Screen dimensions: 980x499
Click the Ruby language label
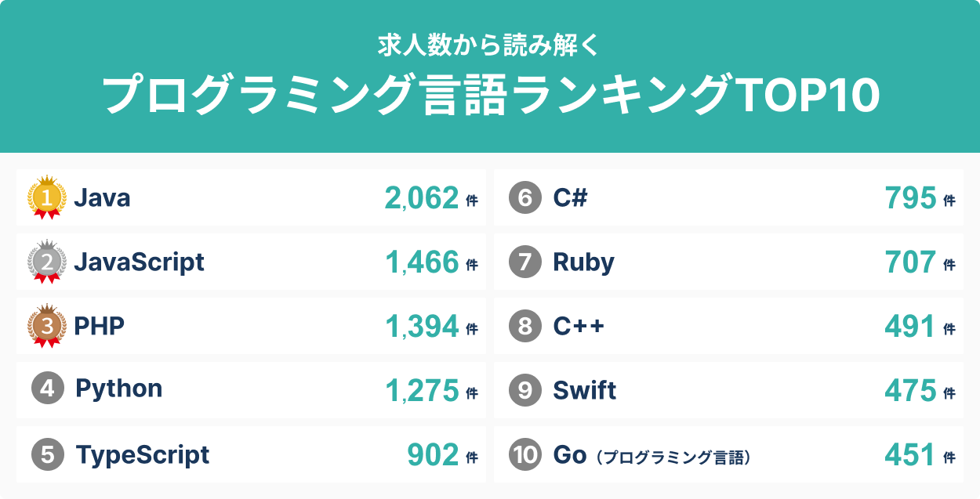583,262
